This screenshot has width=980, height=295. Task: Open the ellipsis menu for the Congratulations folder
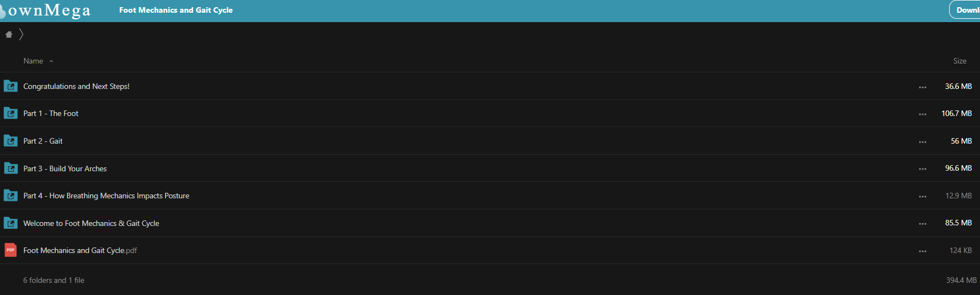coord(923,87)
